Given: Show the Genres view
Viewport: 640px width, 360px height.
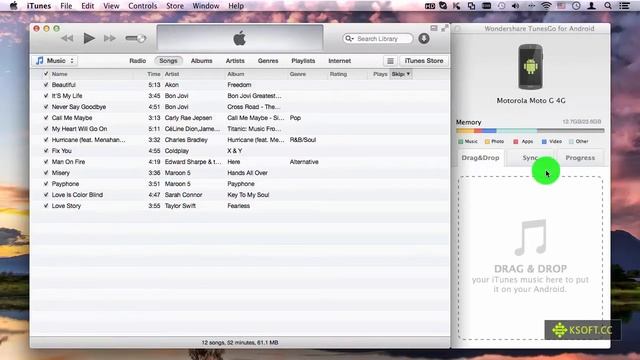Looking at the screenshot, I should point(268,61).
